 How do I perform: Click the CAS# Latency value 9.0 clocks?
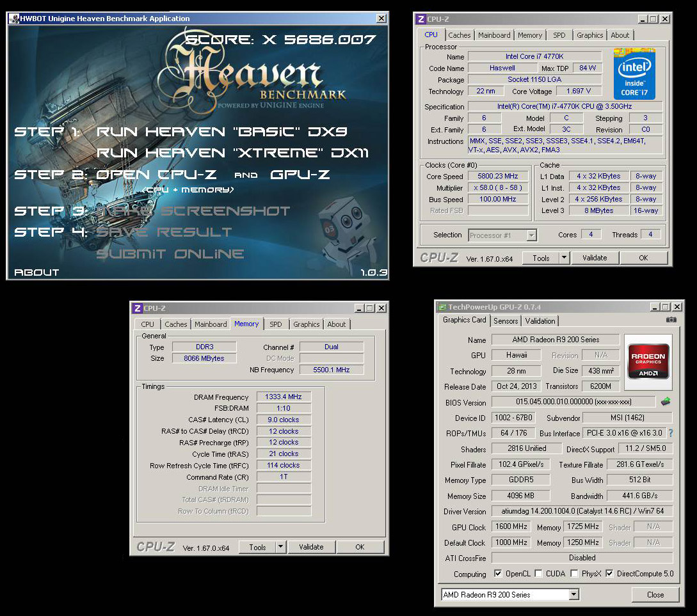tap(283, 419)
